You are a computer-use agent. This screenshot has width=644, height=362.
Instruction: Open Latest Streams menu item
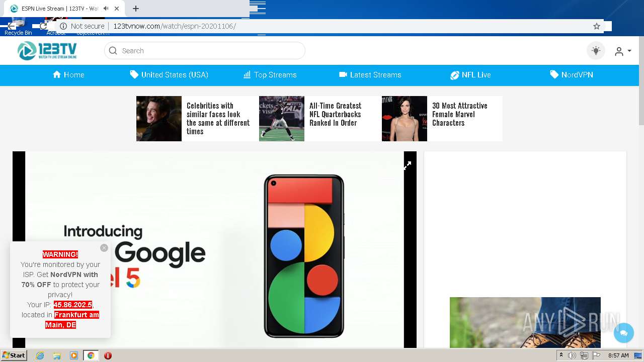click(370, 75)
